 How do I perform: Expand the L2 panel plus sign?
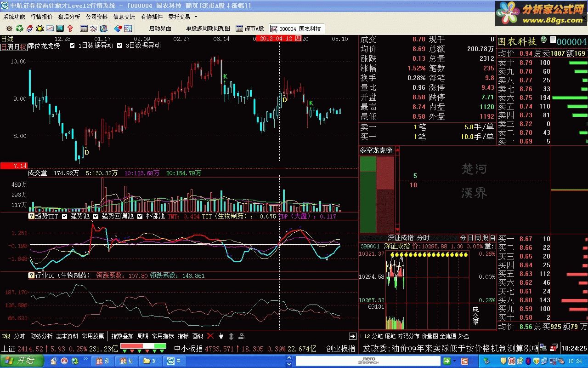[361, 336]
